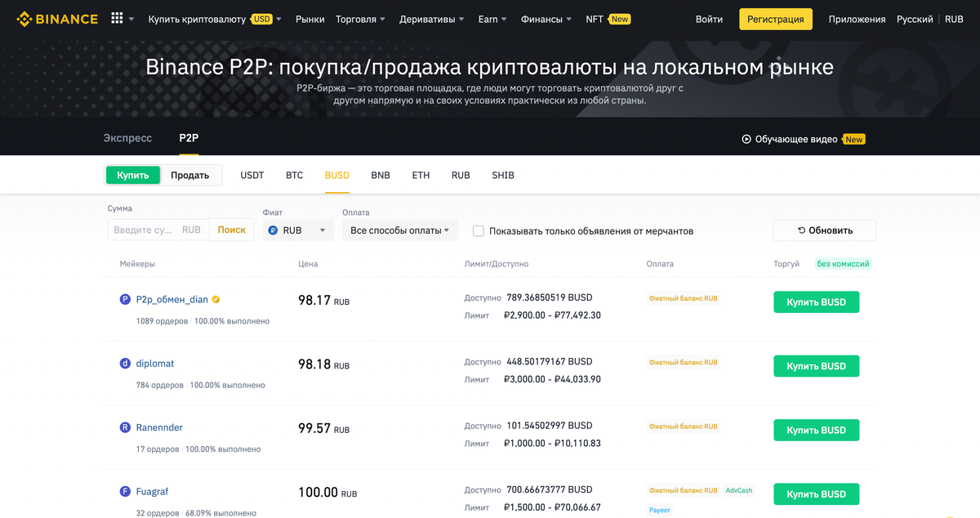Click Фиатный баланс RUB tag in diplomat row
The width and height of the screenshot is (980, 518).
coord(684,362)
